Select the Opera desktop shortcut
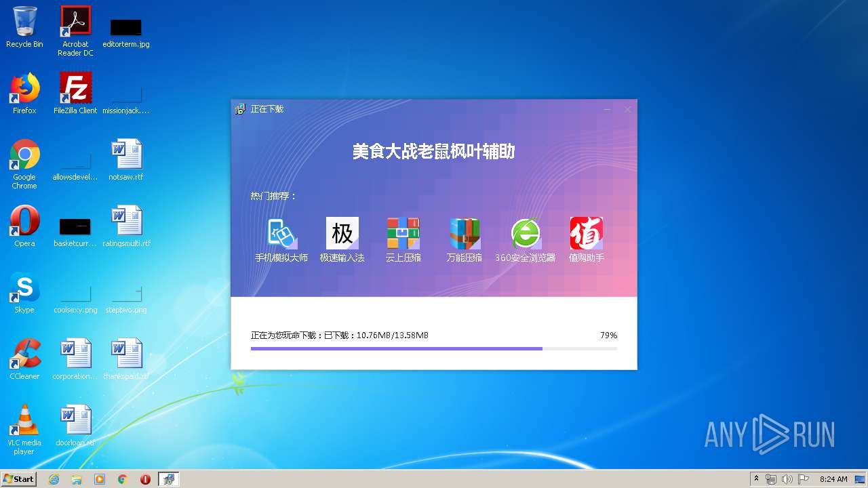 tap(24, 226)
